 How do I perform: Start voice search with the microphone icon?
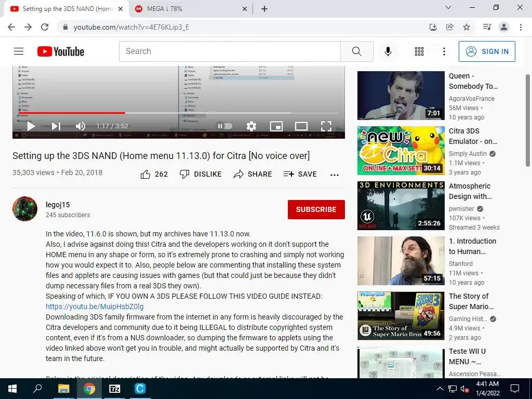(388, 51)
